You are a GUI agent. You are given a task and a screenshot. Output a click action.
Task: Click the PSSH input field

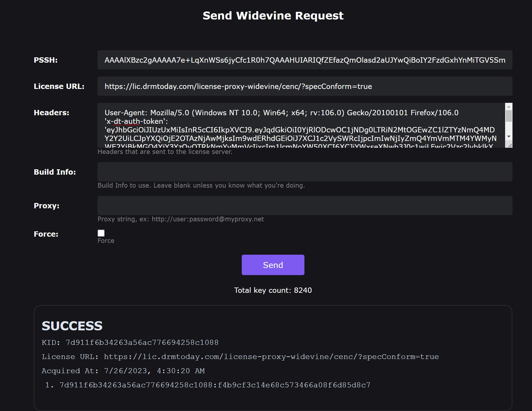304,60
